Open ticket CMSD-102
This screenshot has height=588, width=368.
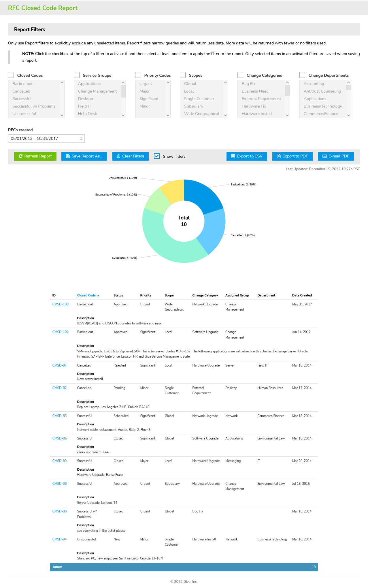[61, 332]
